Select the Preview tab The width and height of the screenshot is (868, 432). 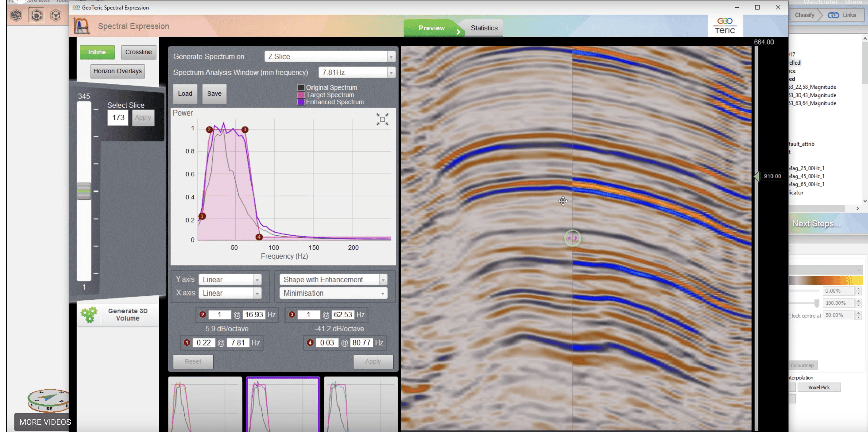(x=432, y=28)
